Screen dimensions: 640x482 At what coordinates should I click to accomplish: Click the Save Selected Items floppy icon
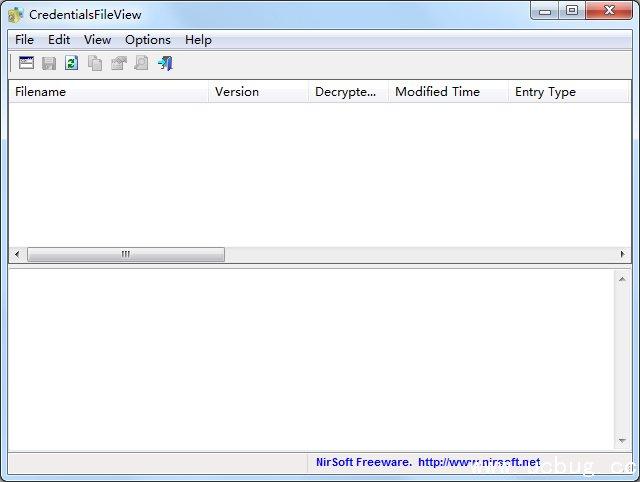pos(49,63)
